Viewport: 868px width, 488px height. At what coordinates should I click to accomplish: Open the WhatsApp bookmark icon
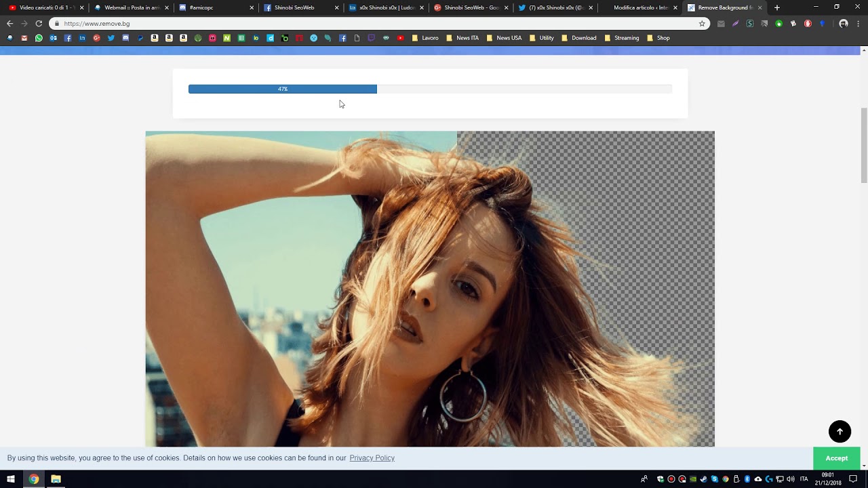point(39,38)
